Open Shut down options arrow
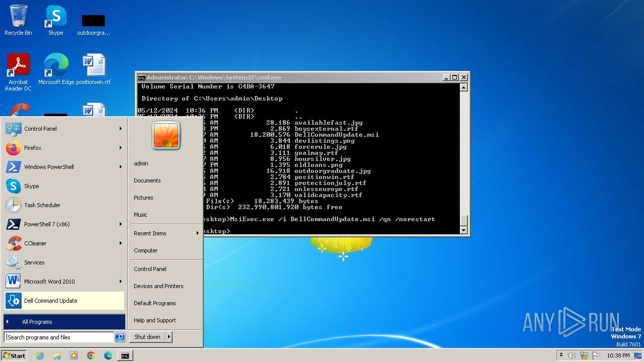This screenshot has width=644, height=362. (x=169, y=337)
